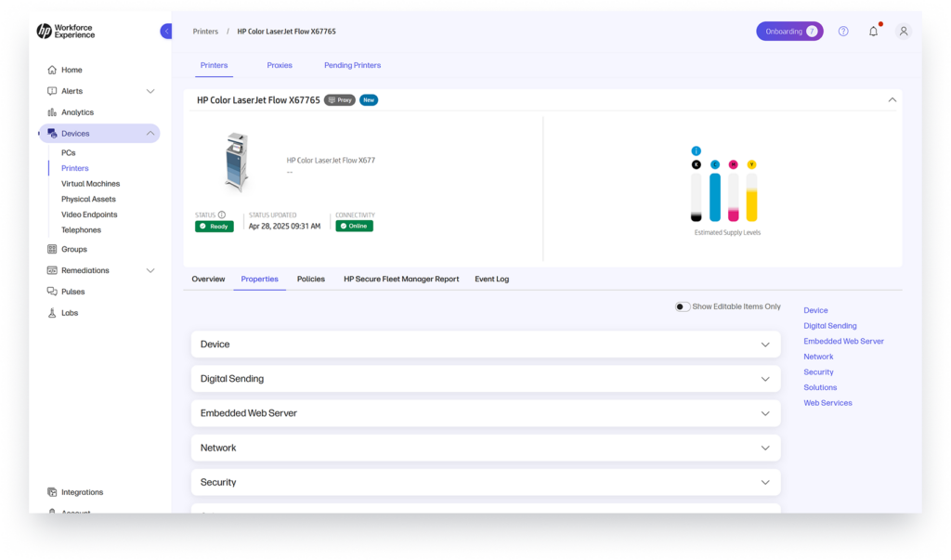The height and width of the screenshot is (560, 951).
Task: Switch to the Pending Printers tab
Action: pyautogui.click(x=352, y=66)
